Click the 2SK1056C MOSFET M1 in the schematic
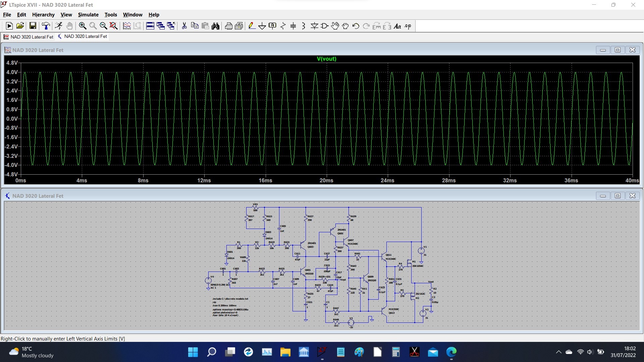This screenshot has width=644, height=362. [x=410, y=263]
